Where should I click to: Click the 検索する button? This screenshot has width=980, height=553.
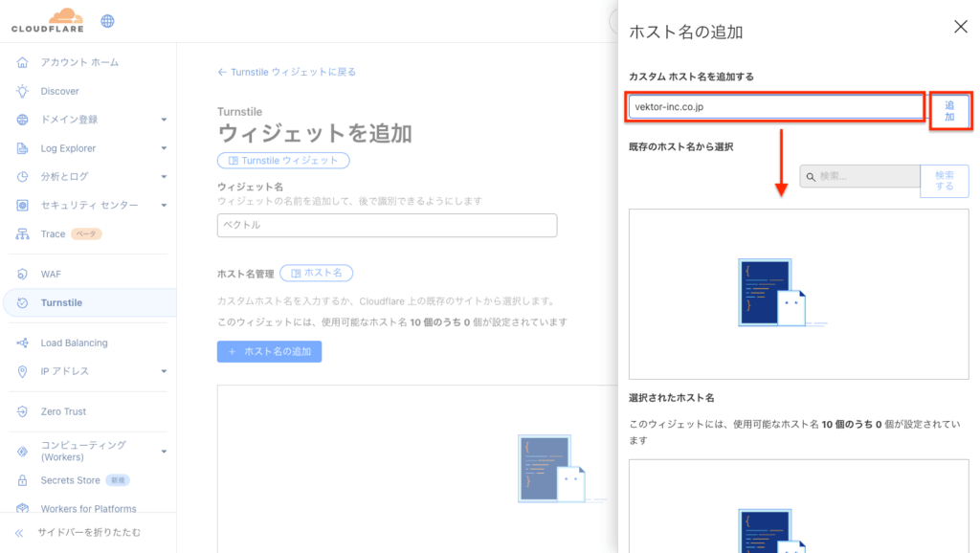pyautogui.click(x=945, y=181)
